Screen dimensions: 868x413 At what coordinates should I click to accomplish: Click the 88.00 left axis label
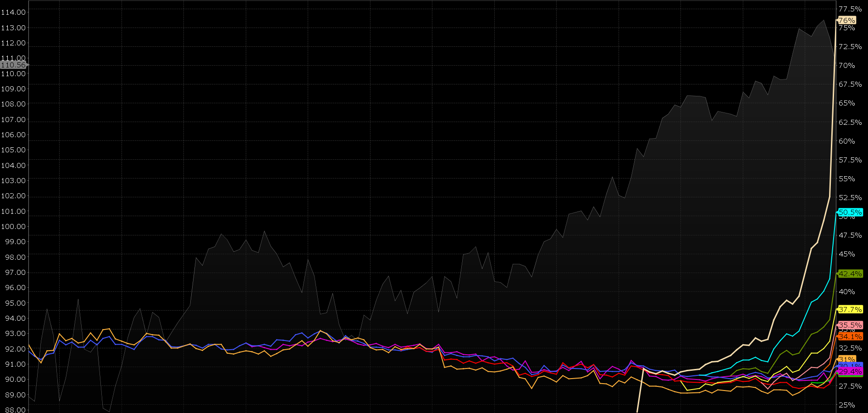pyautogui.click(x=13, y=409)
